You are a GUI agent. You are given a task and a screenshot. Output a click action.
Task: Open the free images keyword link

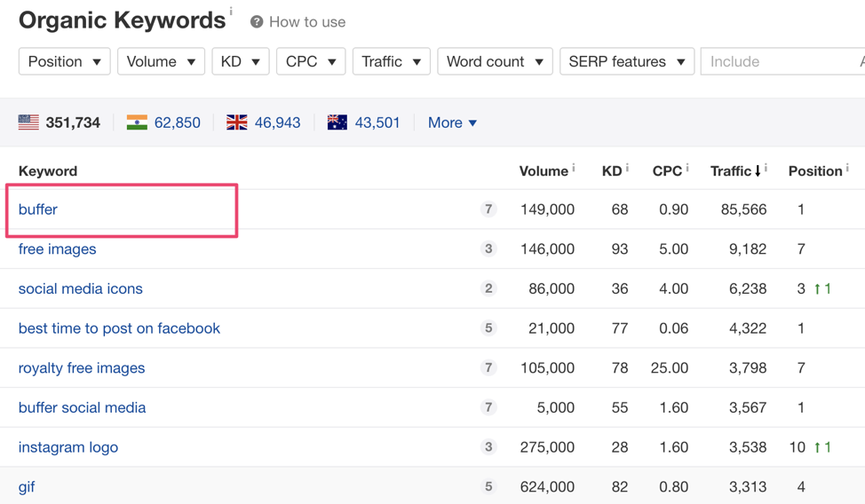(58, 248)
